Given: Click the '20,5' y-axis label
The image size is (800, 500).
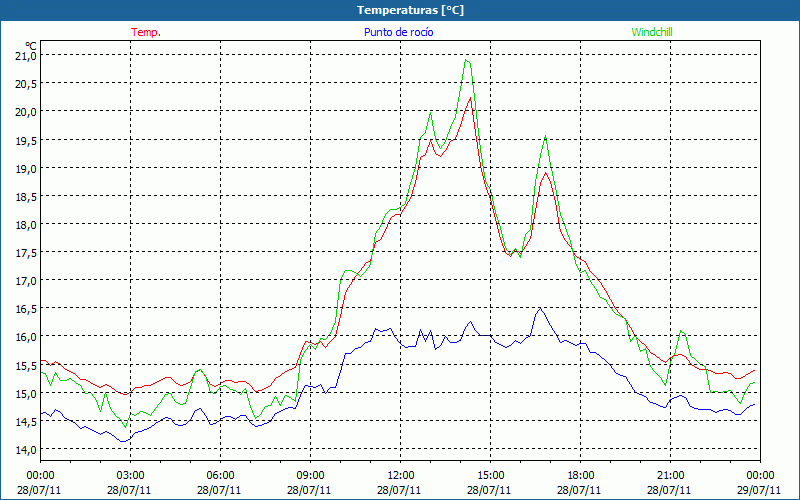Looking at the screenshot, I should point(26,84).
